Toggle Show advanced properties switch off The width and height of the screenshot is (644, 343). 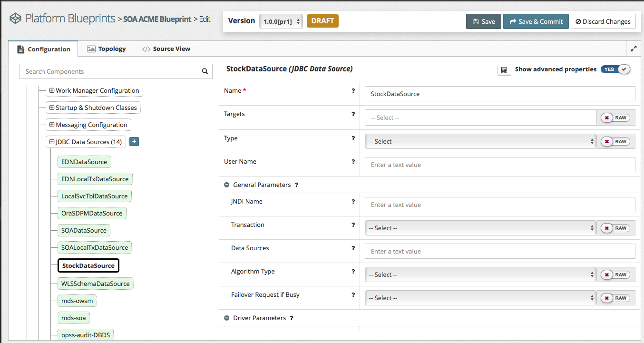(x=615, y=69)
